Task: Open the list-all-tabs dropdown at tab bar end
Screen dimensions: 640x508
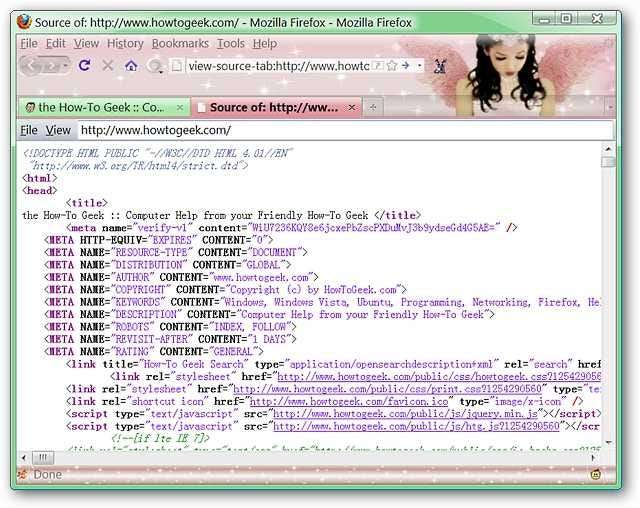Action: [x=611, y=108]
